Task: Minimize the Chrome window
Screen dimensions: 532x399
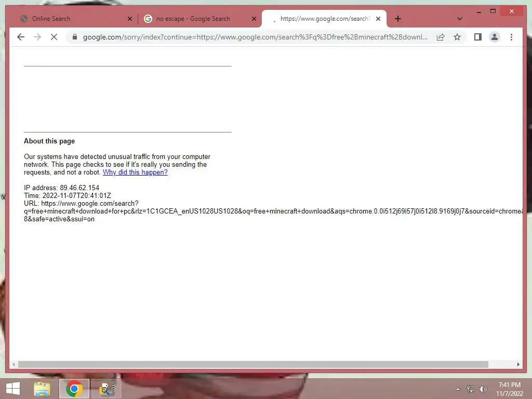Action: tap(478, 11)
